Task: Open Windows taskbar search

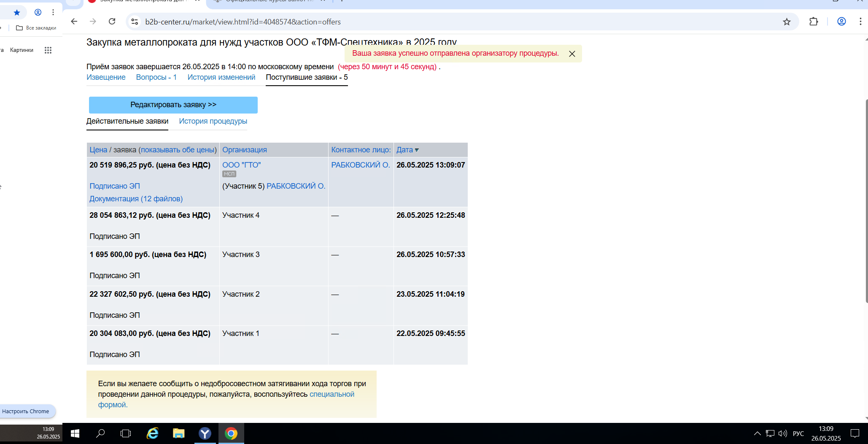Action: (101, 433)
